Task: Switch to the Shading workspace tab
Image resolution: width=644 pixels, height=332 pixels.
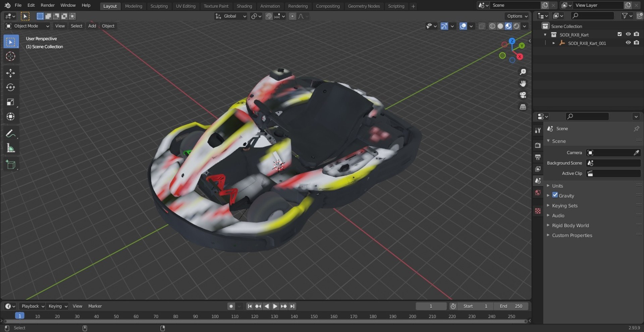Action: [244, 6]
